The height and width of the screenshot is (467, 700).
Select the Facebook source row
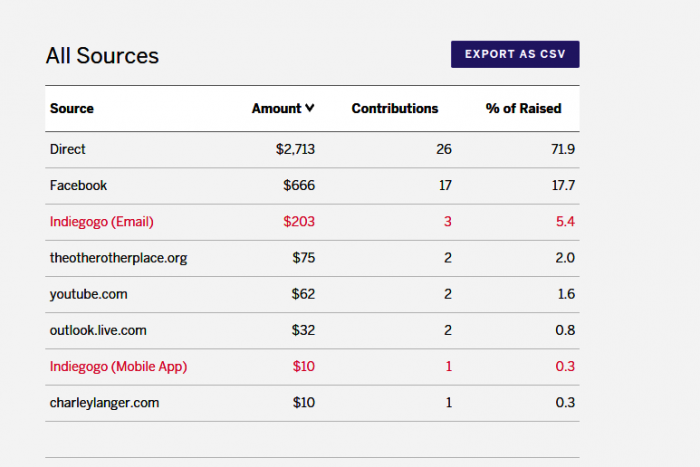(312, 186)
